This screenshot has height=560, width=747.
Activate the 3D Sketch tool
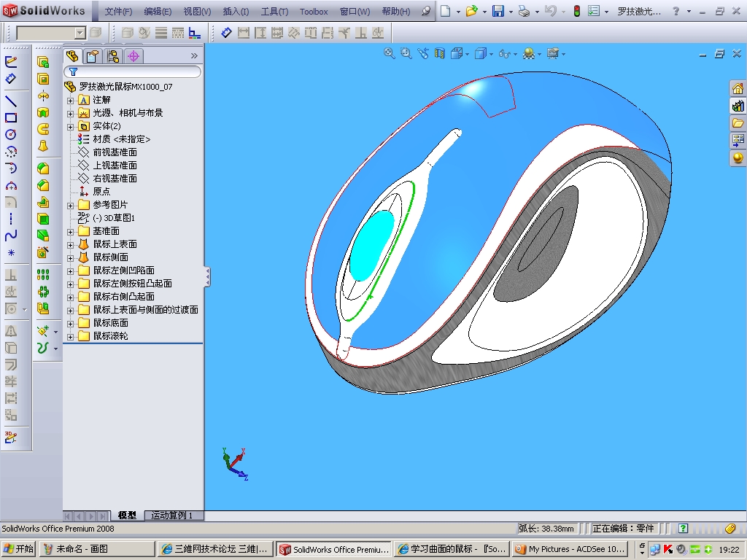(10, 437)
